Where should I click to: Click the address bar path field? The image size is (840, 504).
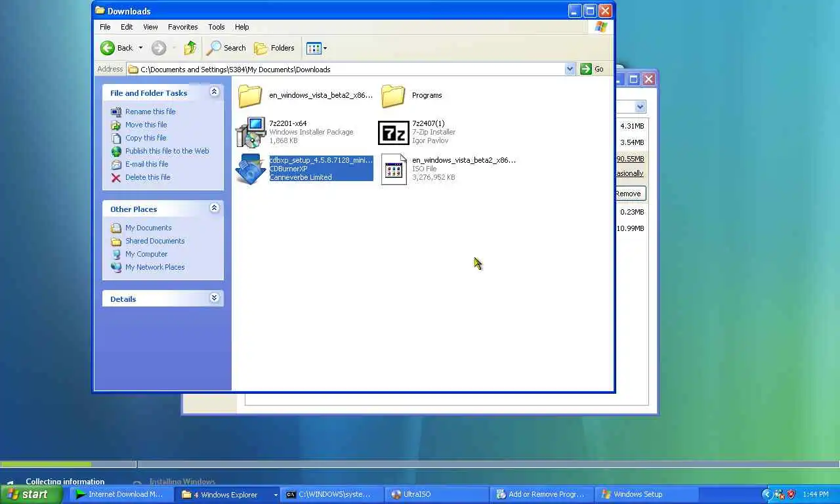pyautogui.click(x=346, y=69)
